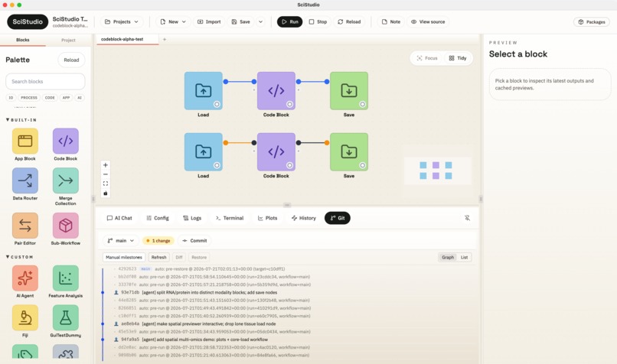Select the Sub-Workflow block

coord(65,226)
